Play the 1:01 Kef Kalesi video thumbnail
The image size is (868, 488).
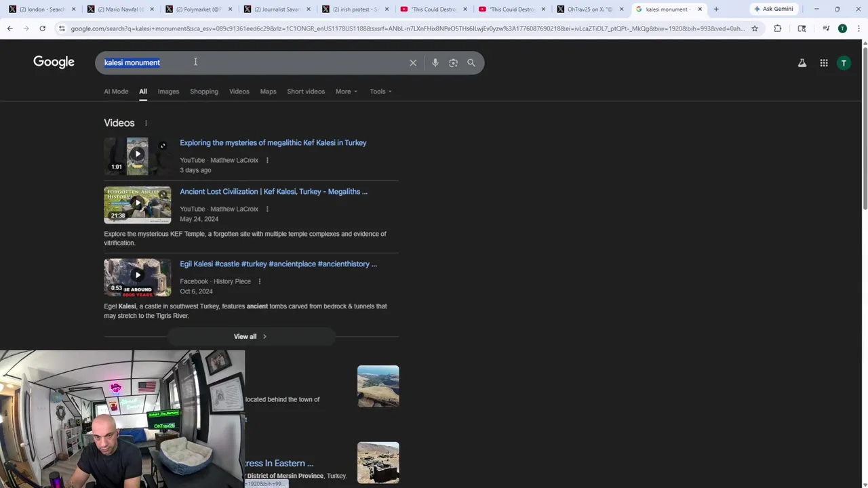137,157
